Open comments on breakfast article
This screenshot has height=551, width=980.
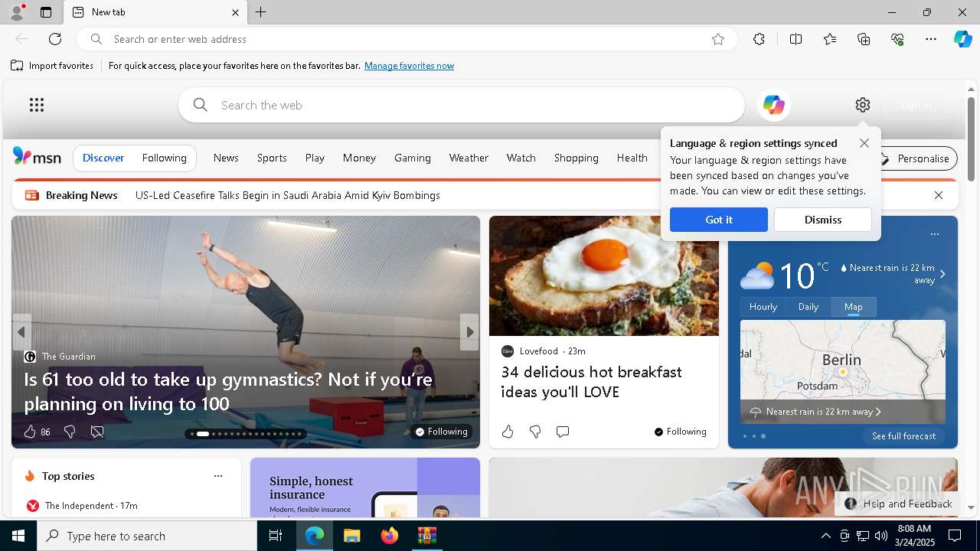(563, 432)
